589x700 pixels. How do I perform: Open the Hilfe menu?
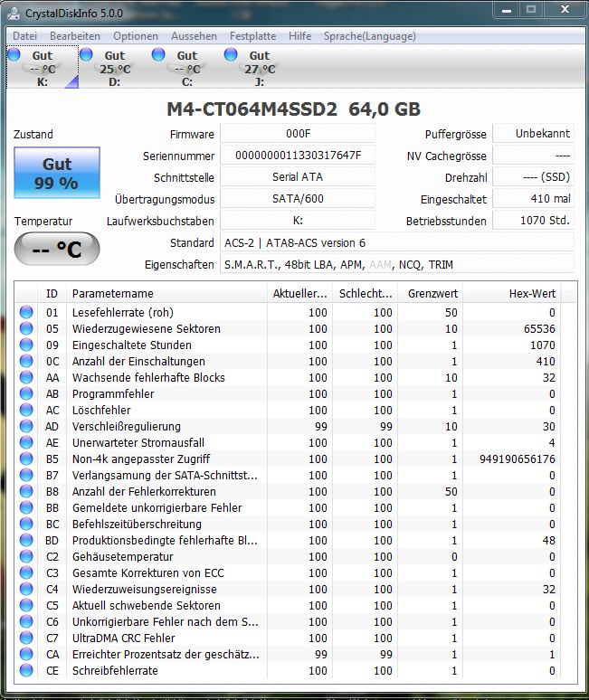click(x=299, y=36)
